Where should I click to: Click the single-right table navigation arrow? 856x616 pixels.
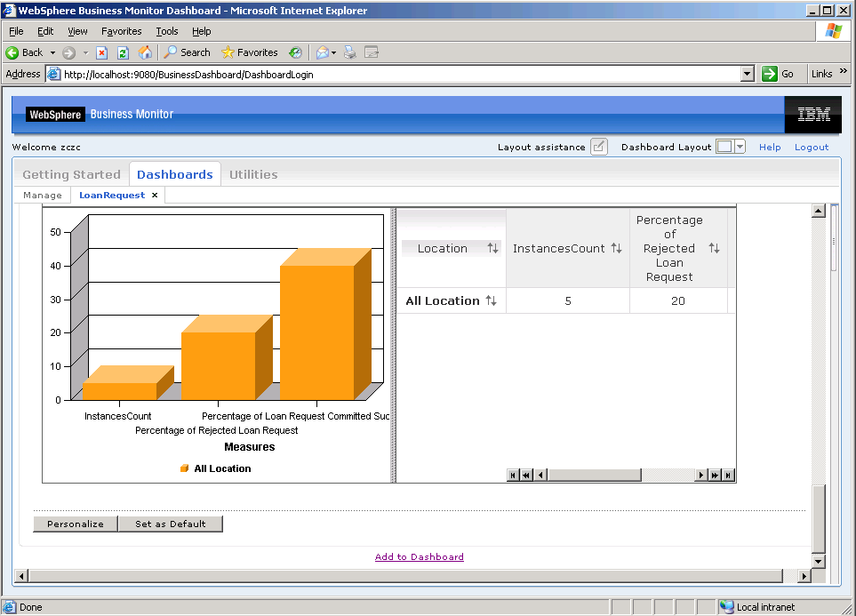pyautogui.click(x=701, y=475)
